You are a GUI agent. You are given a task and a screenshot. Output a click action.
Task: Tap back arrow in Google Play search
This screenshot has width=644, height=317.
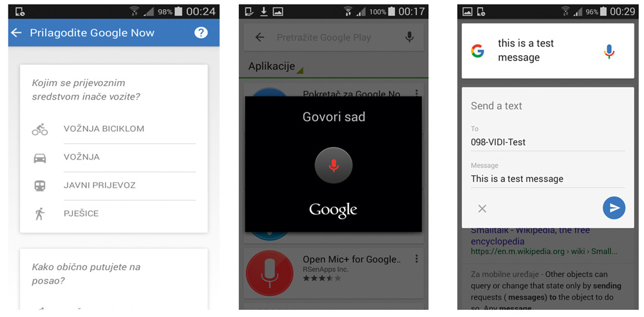click(x=260, y=38)
